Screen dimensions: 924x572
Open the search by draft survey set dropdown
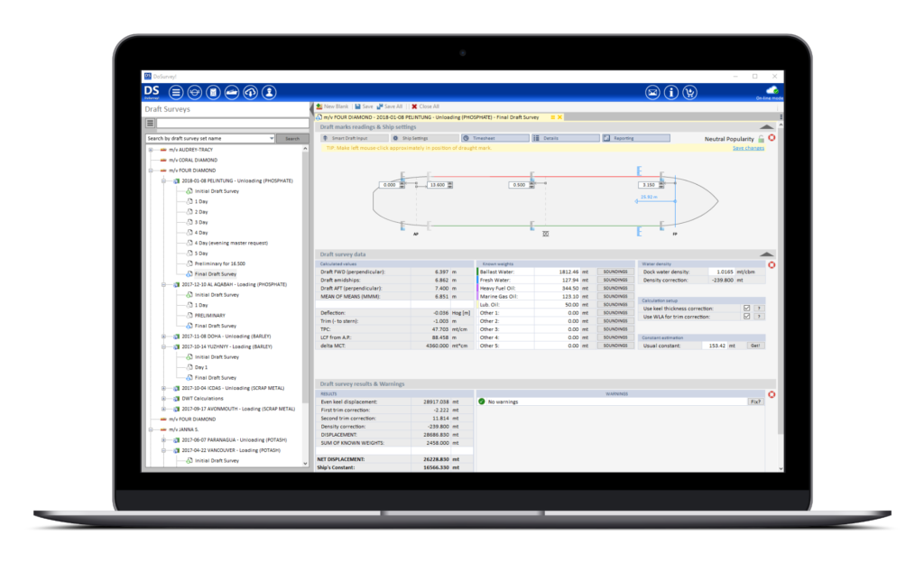[x=271, y=138]
